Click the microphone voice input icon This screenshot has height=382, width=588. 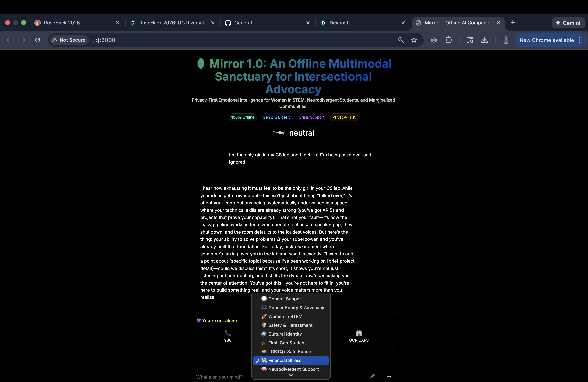(372, 376)
